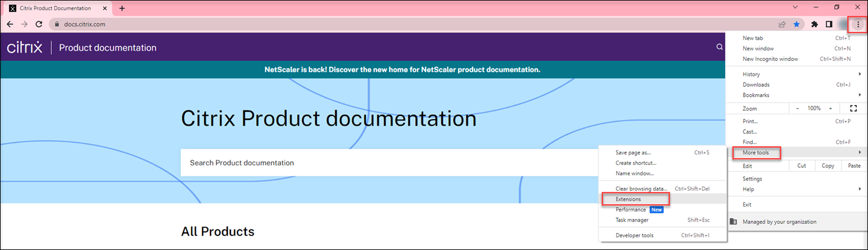
Task: Decrease zoom with minus button
Action: tap(797, 108)
